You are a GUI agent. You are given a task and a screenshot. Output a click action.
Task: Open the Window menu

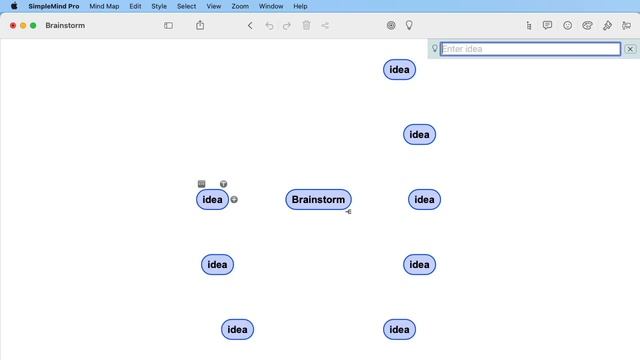point(271,6)
